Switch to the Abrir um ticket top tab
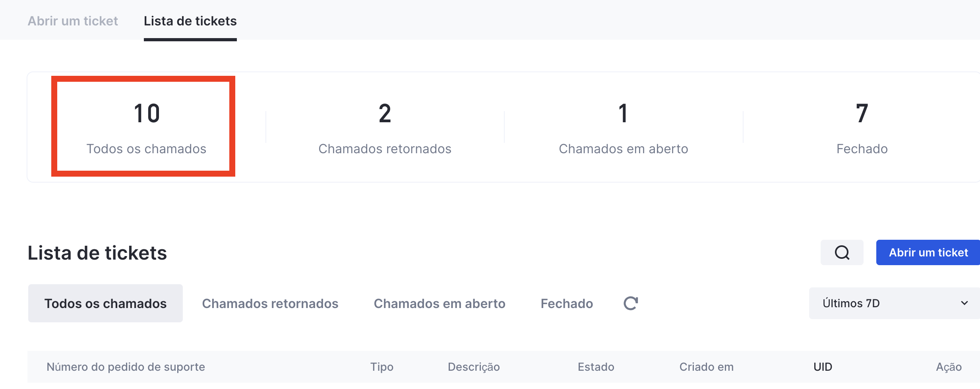The height and width of the screenshot is (389, 980). coord(73,21)
